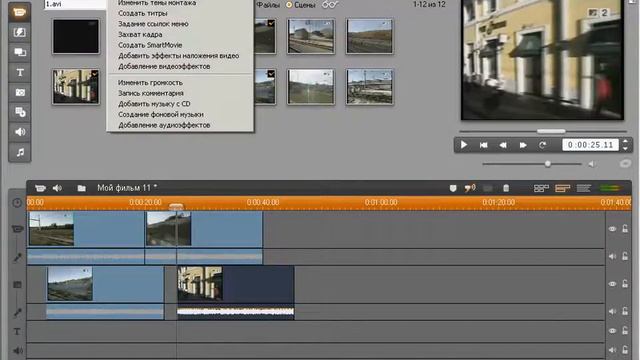This screenshot has width=640, height=360.
Task: Click the fast forward button in preview player
Action: [x=523, y=145]
